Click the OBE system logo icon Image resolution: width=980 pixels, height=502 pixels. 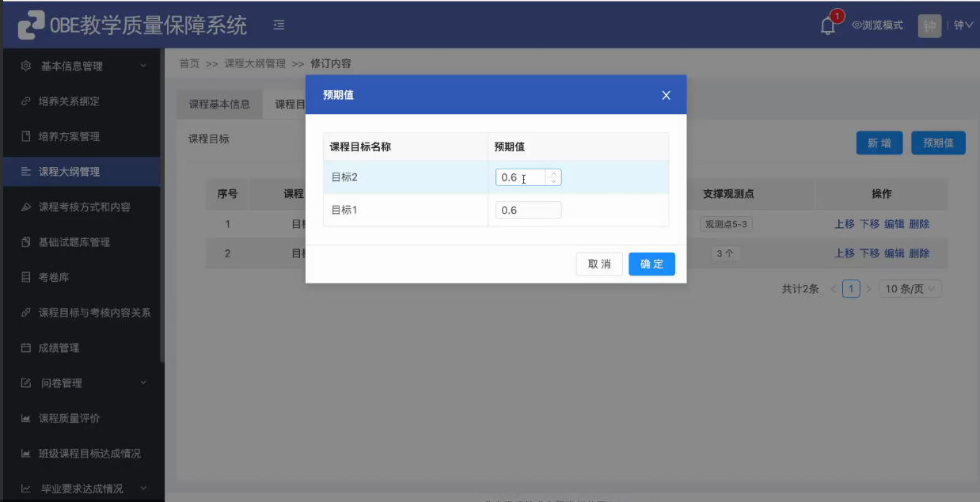(31, 25)
